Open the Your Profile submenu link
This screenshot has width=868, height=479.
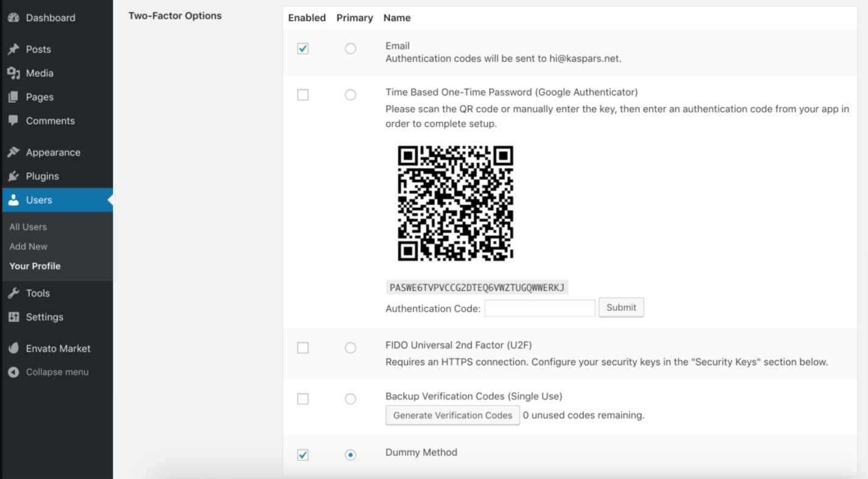tap(35, 266)
